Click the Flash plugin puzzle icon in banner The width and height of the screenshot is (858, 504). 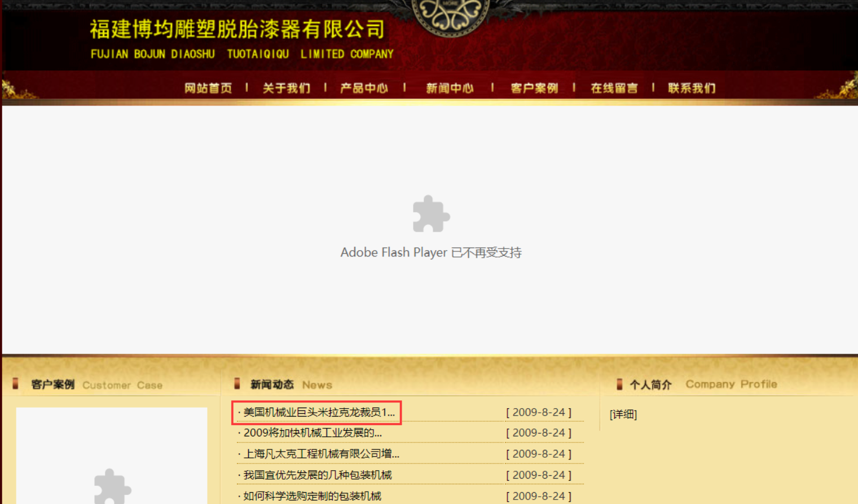click(431, 214)
